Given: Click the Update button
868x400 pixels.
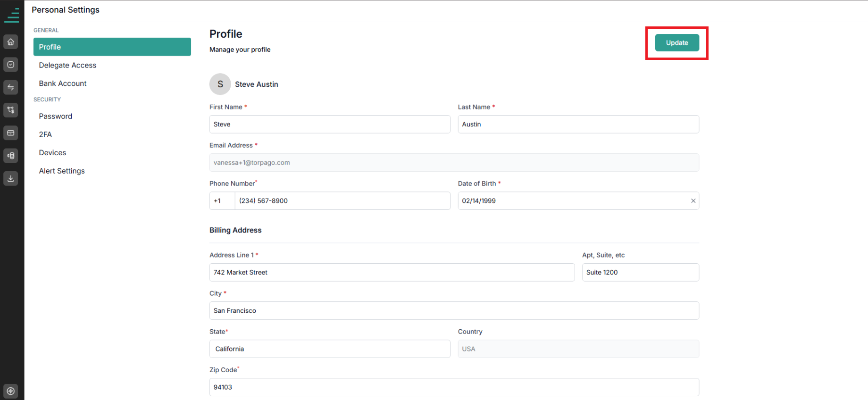Looking at the screenshot, I should [677, 43].
